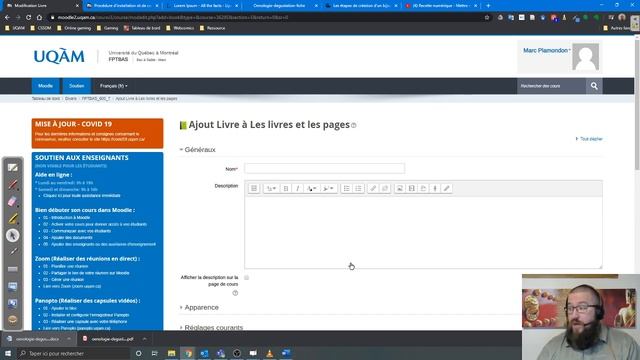Open the Webcomics bookmarks folder
Screen dimensions: 640x360
180,28
